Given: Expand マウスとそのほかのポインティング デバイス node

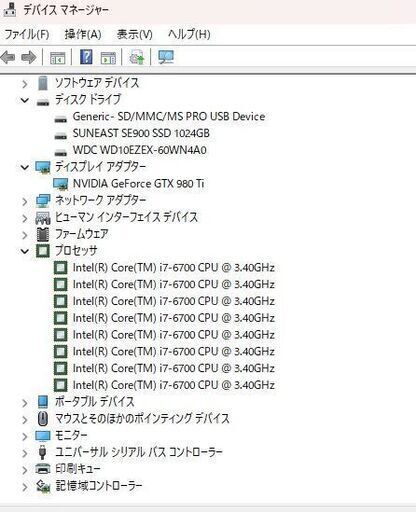Looking at the screenshot, I should (x=24, y=419).
